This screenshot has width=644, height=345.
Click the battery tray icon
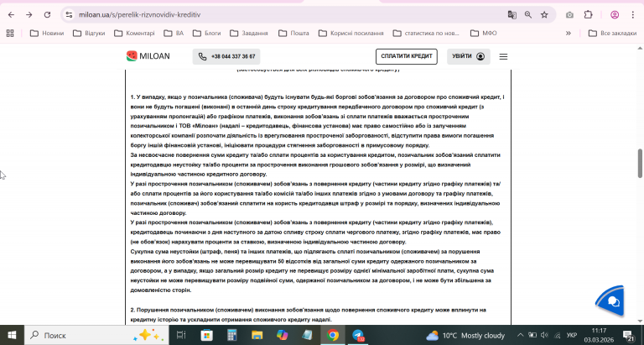(532, 335)
